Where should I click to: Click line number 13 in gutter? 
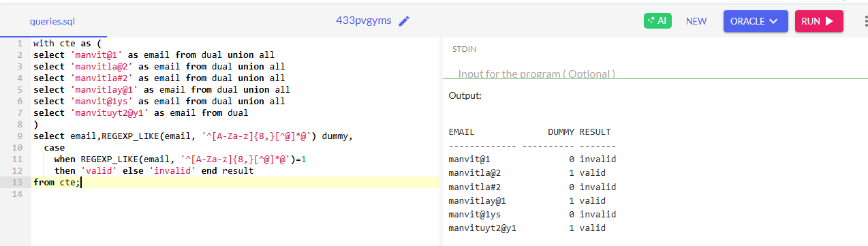click(18, 183)
